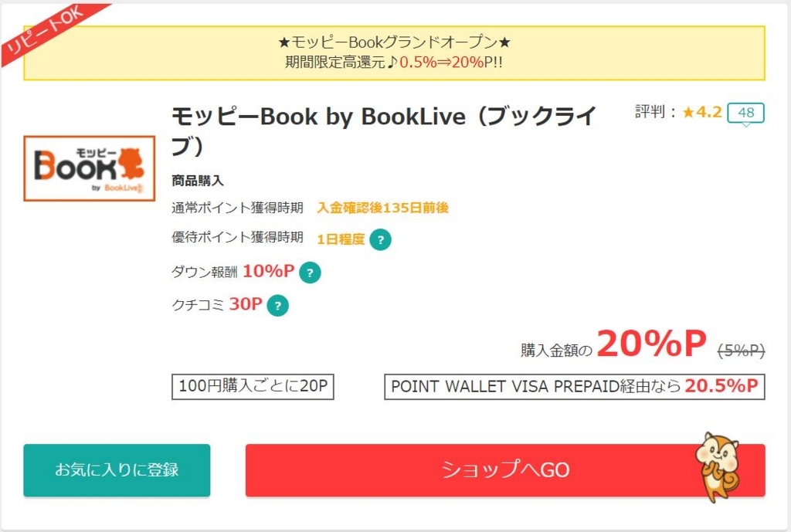Click the モッピーBook logo image
791x532 pixels.
click(90, 168)
